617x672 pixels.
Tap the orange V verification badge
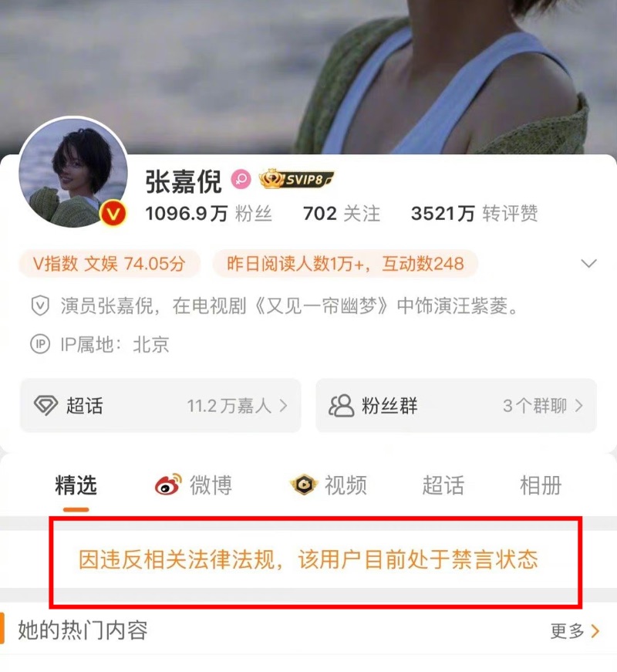pos(113,213)
